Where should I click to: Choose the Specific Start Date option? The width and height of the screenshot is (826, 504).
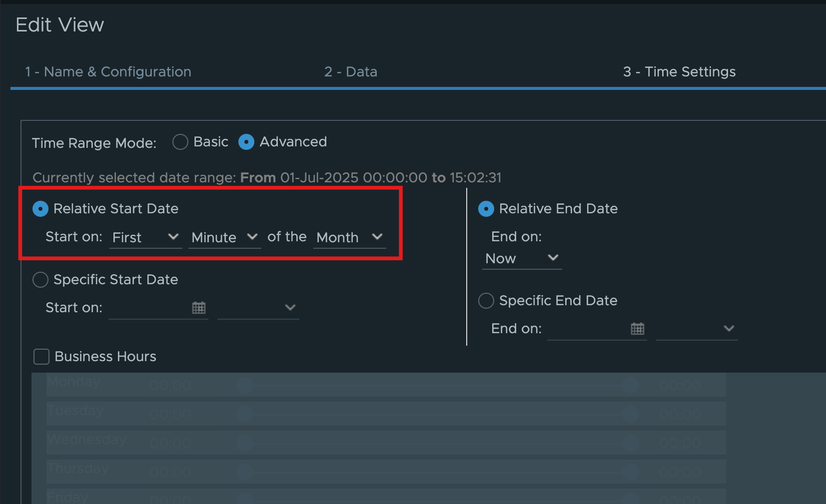(x=40, y=280)
